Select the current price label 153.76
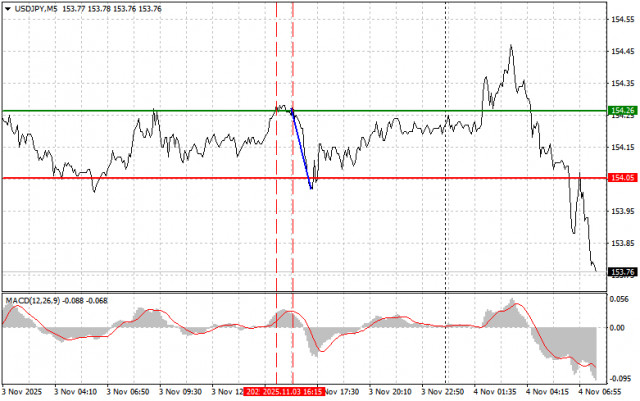 pyautogui.click(x=622, y=272)
